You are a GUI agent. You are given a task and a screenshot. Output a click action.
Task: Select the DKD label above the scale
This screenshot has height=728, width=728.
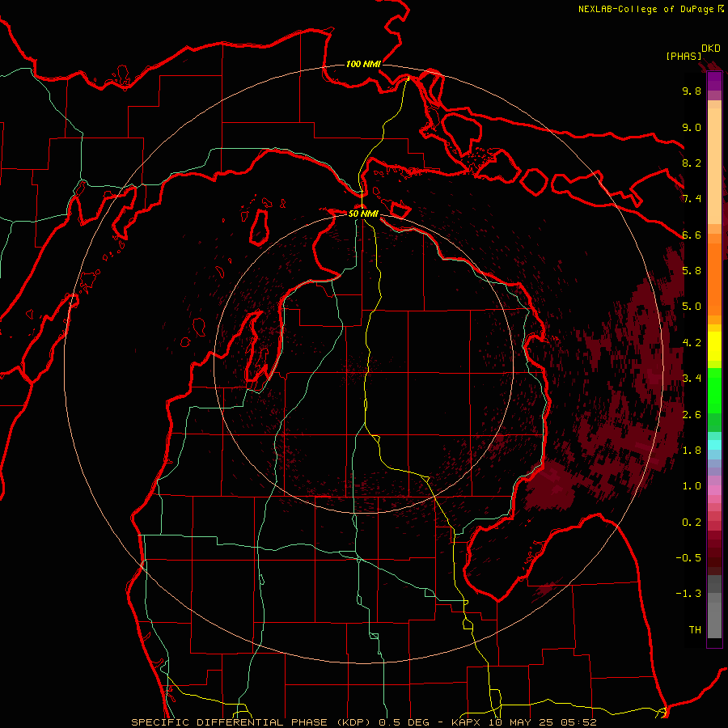[x=711, y=49]
